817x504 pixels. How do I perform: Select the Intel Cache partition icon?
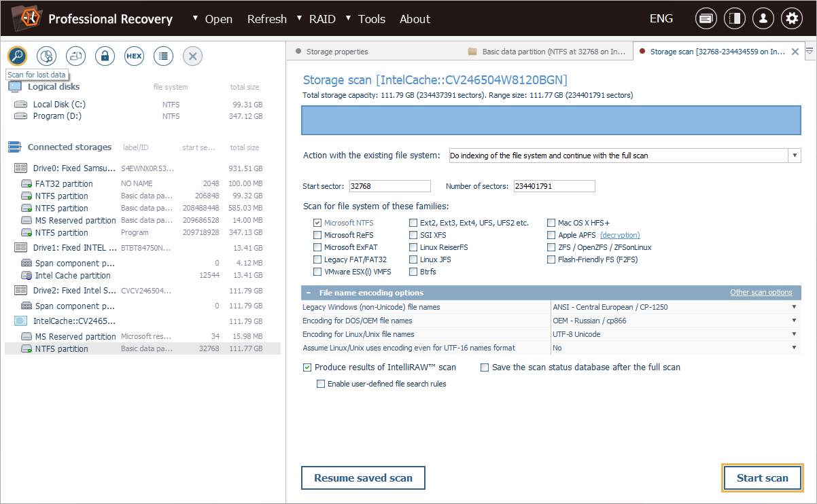click(27, 276)
